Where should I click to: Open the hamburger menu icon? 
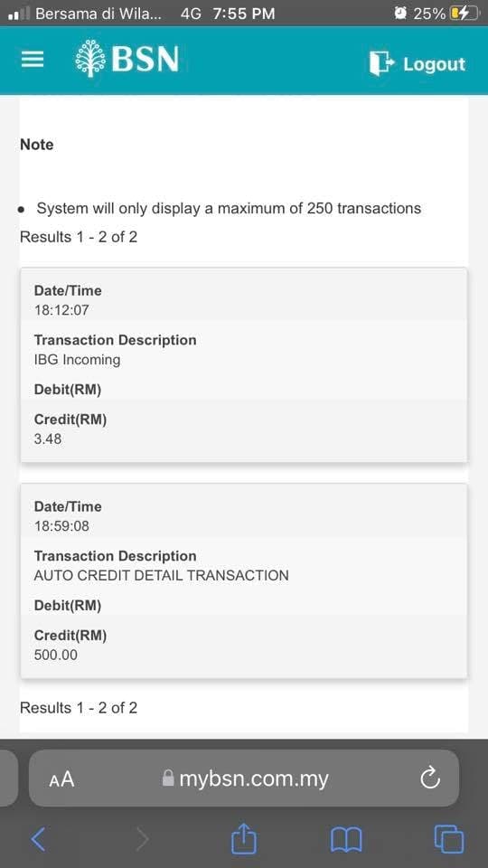click(x=33, y=60)
